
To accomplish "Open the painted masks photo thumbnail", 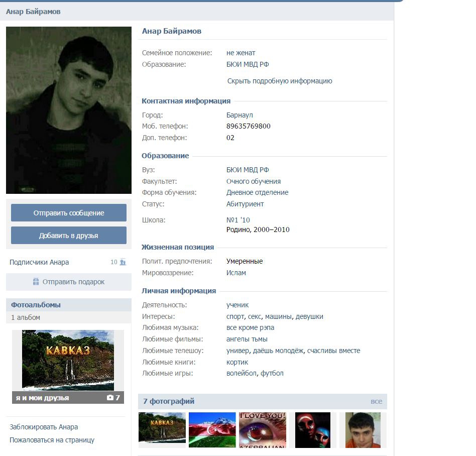I will pos(313,430).
